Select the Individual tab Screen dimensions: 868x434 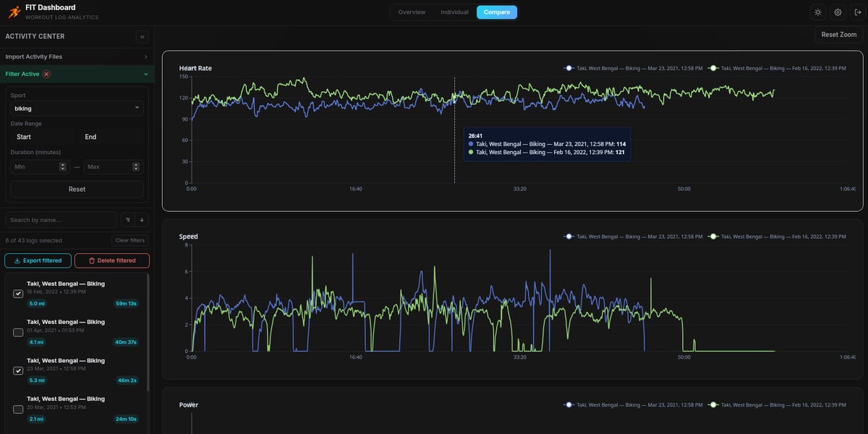click(454, 12)
